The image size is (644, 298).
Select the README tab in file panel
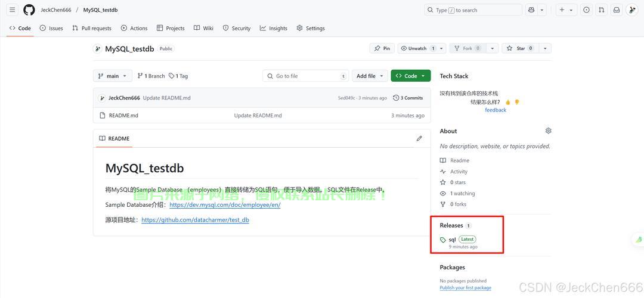[x=114, y=139]
